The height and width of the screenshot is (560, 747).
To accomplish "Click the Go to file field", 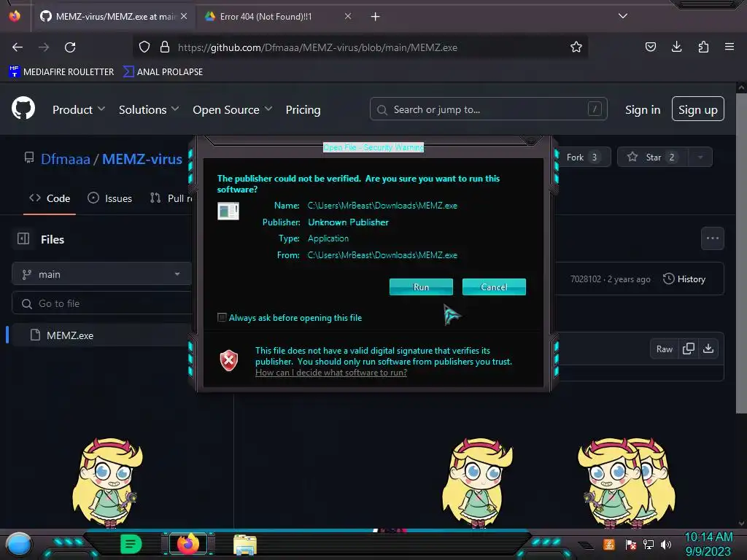I will [x=101, y=303].
